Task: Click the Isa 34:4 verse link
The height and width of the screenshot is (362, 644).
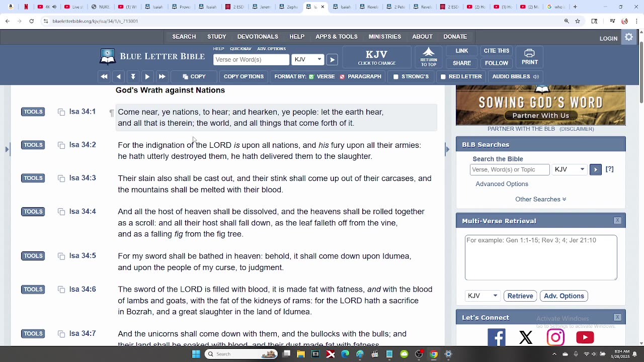Action: click(x=83, y=212)
